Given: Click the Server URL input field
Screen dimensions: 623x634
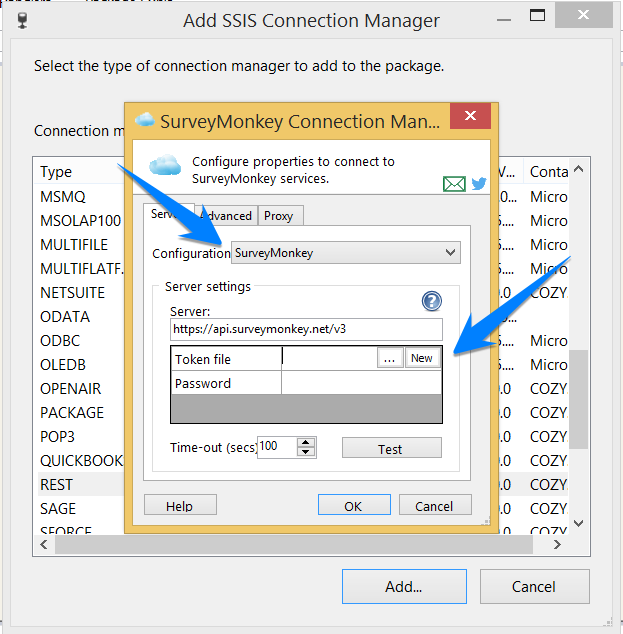Looking at the screenshot, I should click(306, 330).
